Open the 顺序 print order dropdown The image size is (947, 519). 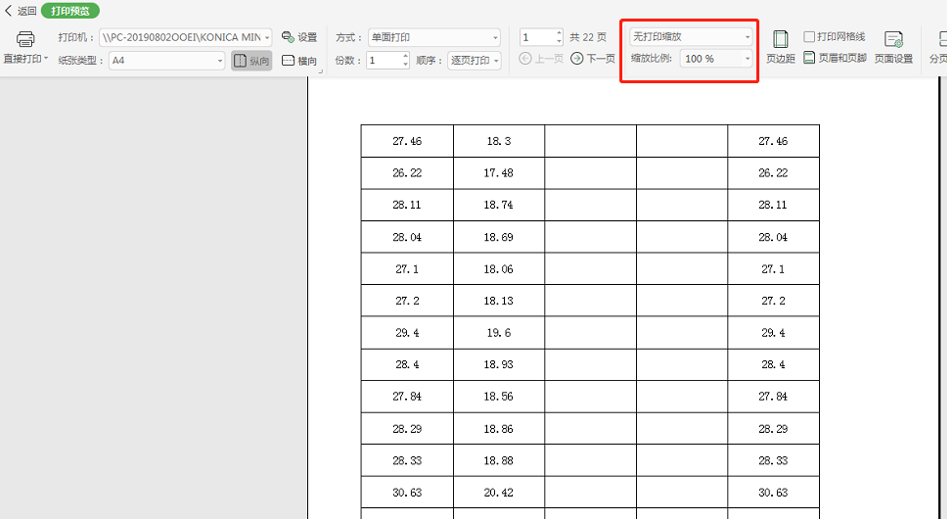[474, 60]
